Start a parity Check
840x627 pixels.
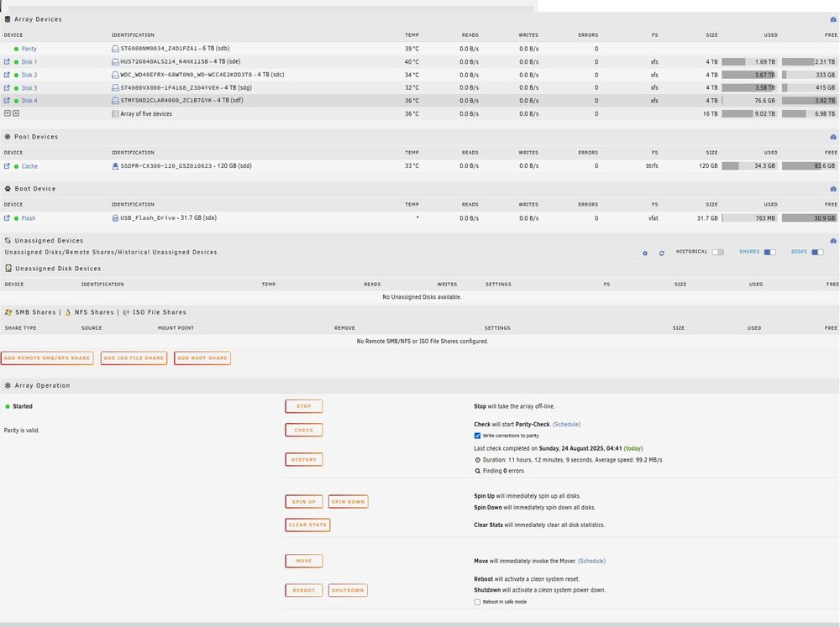304,430
